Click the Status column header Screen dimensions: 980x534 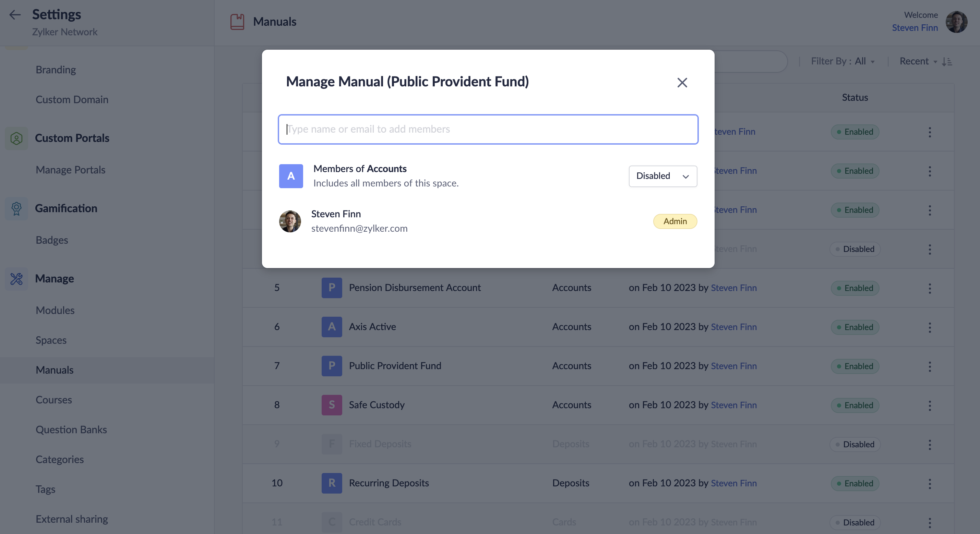[x=855, y=98]
